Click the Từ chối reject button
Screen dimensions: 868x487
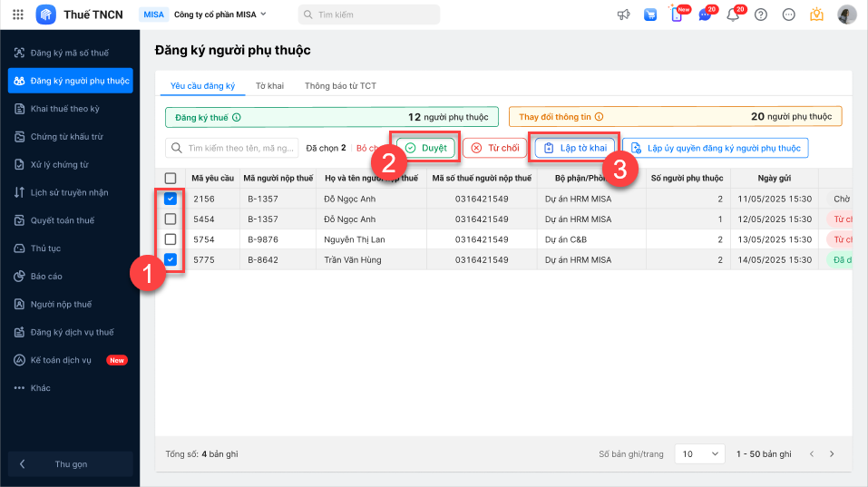click(495, 148)
